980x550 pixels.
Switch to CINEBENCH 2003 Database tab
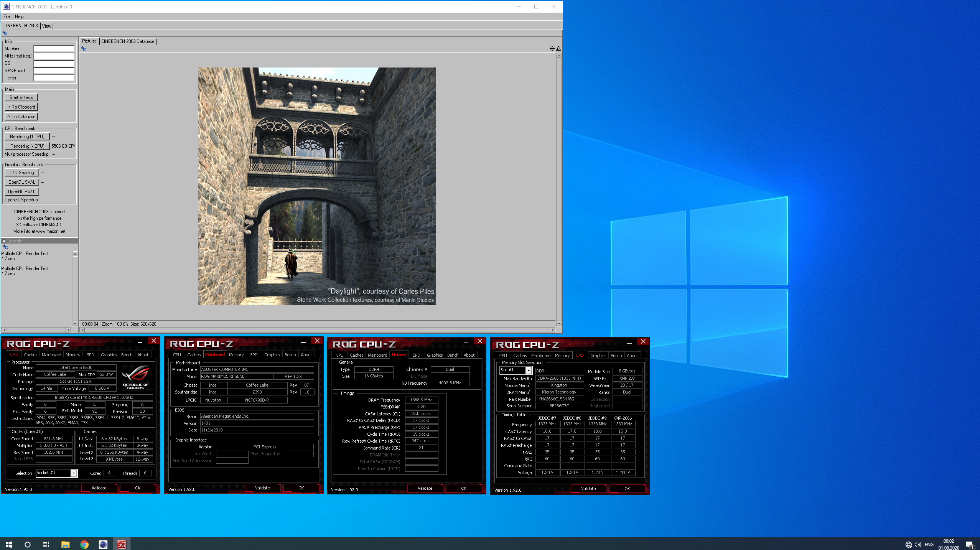128,41
